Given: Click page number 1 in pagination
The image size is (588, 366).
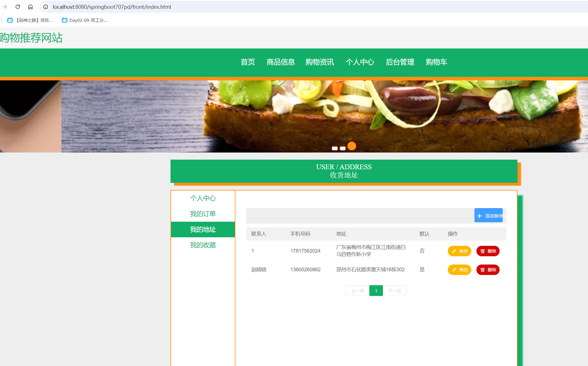Looking at the screenshot, I should pos(376,291).
